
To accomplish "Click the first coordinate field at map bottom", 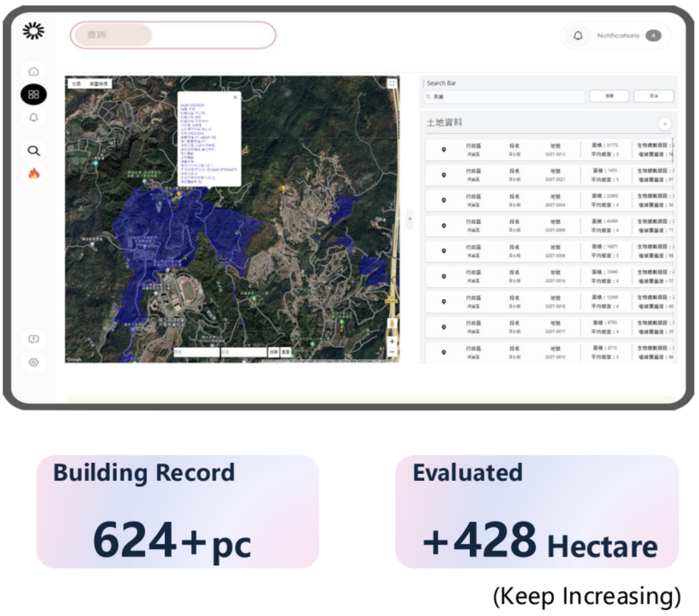I will point(196,352).
